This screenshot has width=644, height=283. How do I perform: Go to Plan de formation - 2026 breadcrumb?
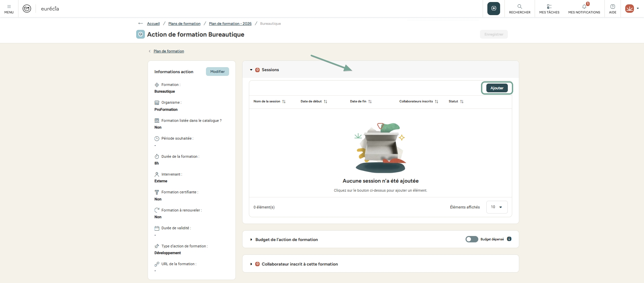coord(230,23)
